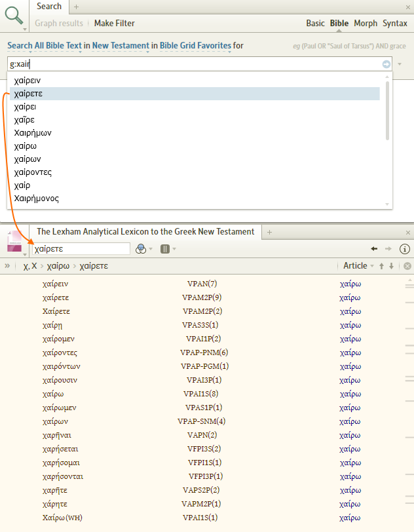
Task: Run search with the blue arrow button
Action: [386, 64]
